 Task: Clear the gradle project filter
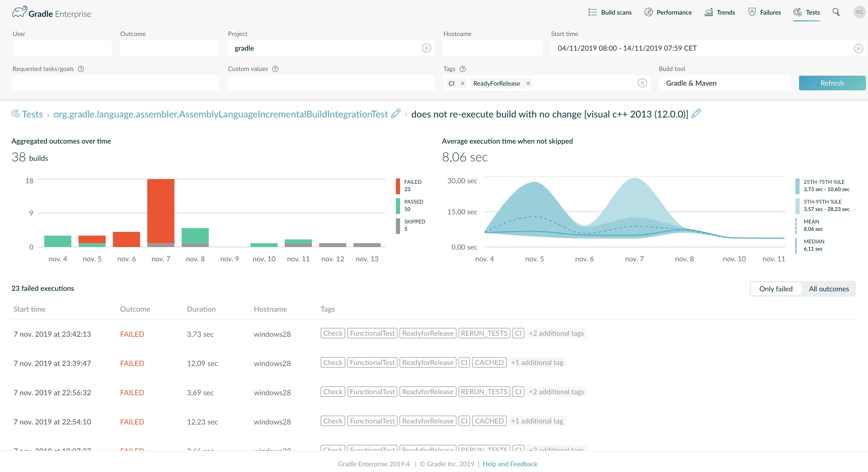(427, 48)
